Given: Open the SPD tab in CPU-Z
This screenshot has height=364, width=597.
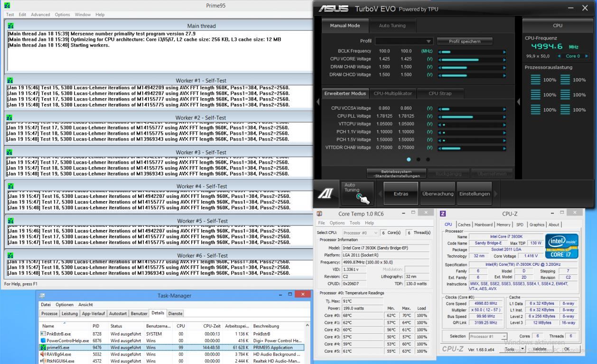Looking at the screenshot, I should [520, 224].
